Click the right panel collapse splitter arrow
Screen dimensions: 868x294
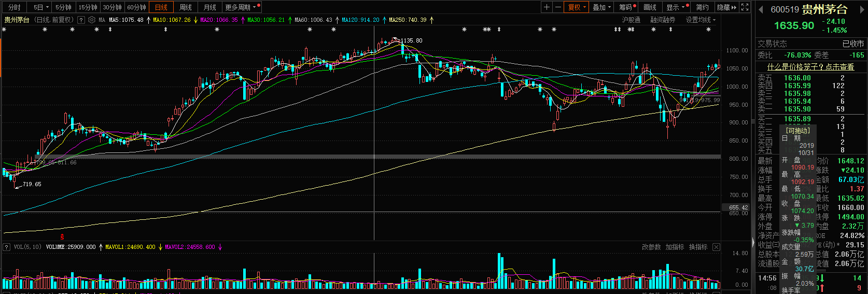pos(753,242)
